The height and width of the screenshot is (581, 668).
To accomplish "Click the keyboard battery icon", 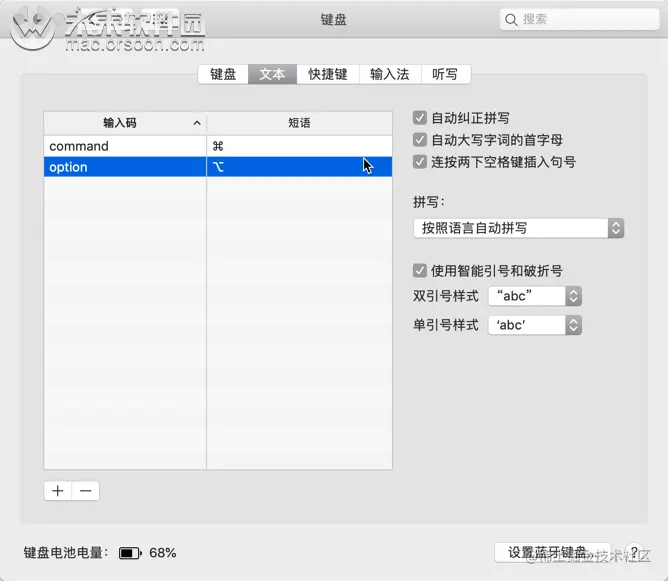I will 130,553.
